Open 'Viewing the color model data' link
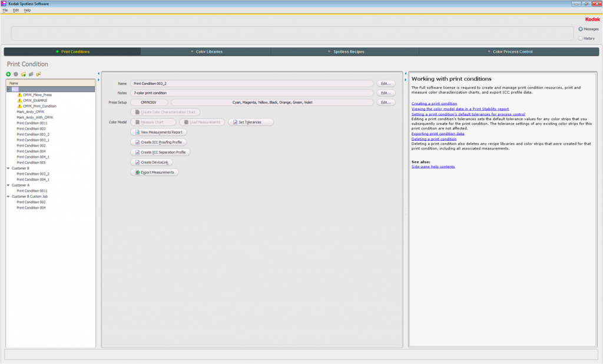Viewport: 603px width, 364px height. (460, 109)
